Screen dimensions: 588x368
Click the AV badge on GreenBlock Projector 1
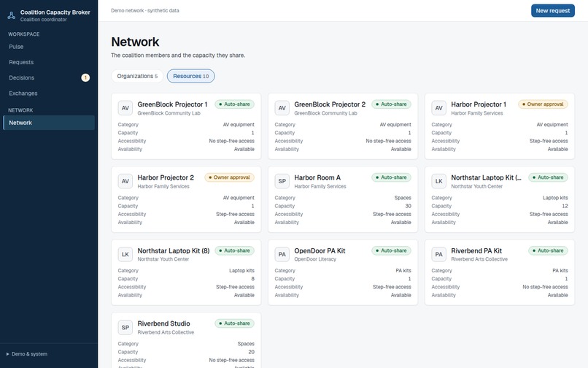pos(125,108)
